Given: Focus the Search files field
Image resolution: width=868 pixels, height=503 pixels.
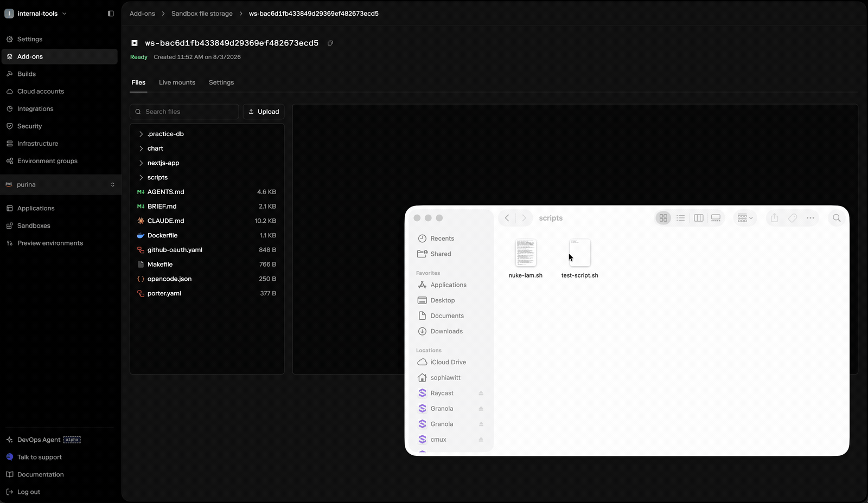Looking at the screenshot, I should pos(184,112).
